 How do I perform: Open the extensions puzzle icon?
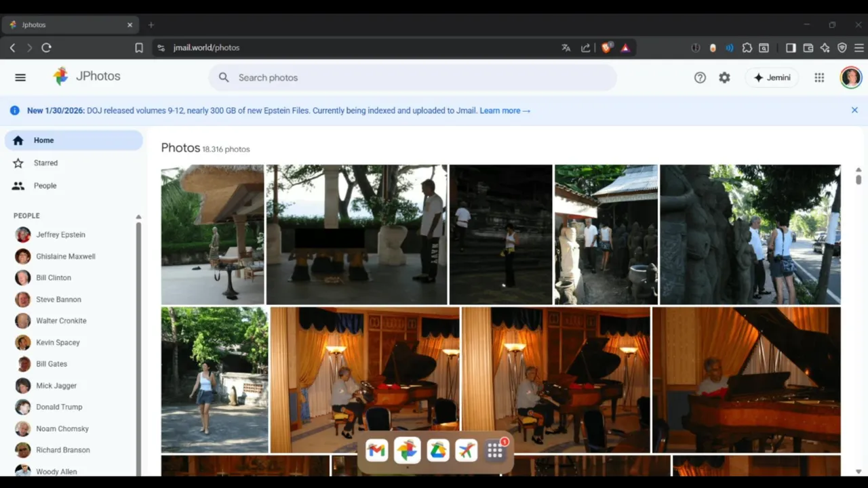(747, 47)
